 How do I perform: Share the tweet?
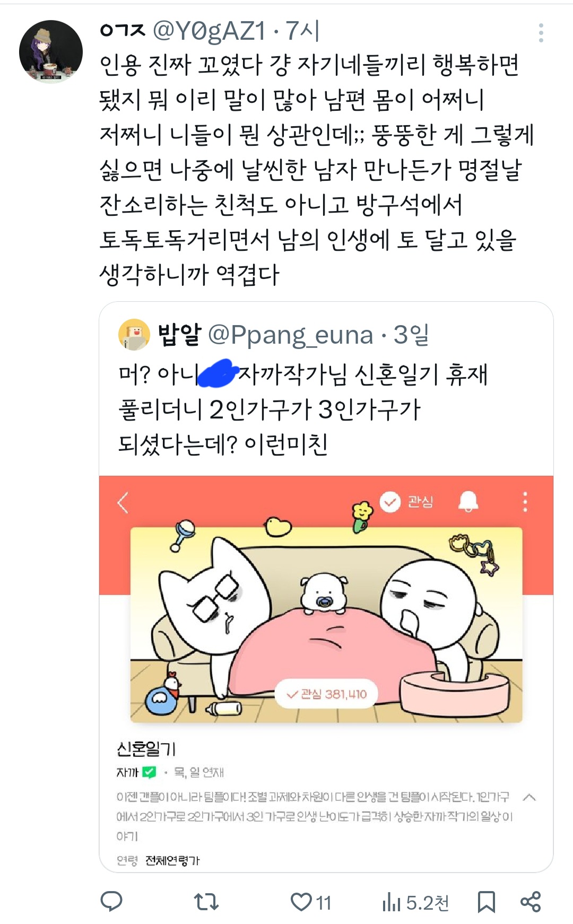click(x=531, y=902)
